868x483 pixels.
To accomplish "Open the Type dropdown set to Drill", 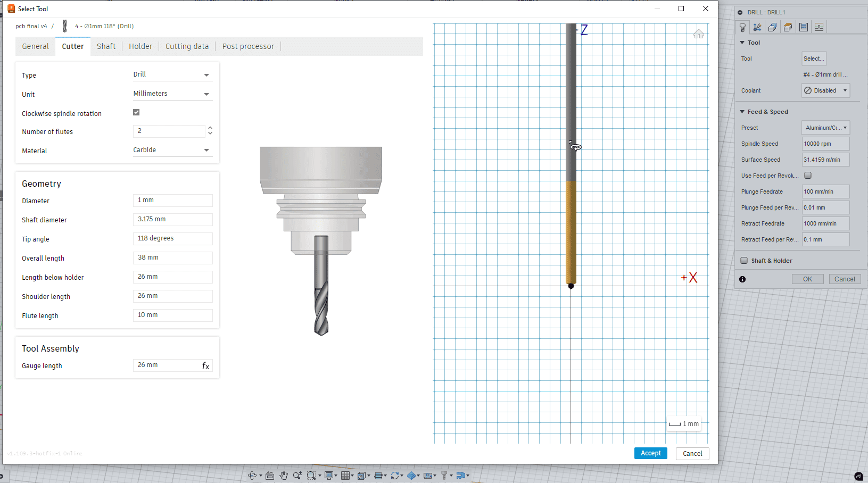I will (x=172, y=74).
